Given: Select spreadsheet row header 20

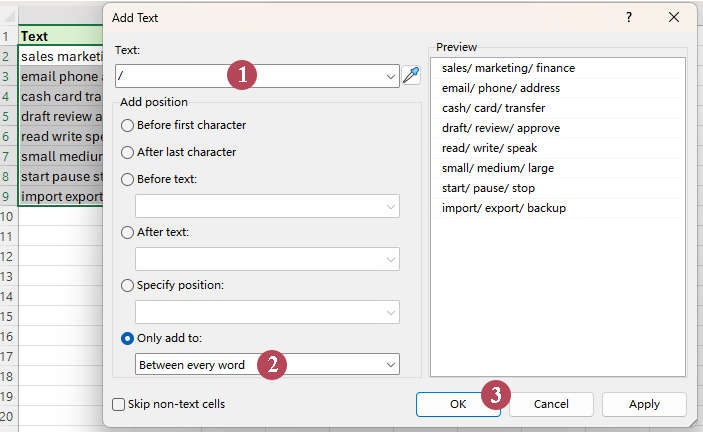Looking at the screenshot, I should (9, 416).
